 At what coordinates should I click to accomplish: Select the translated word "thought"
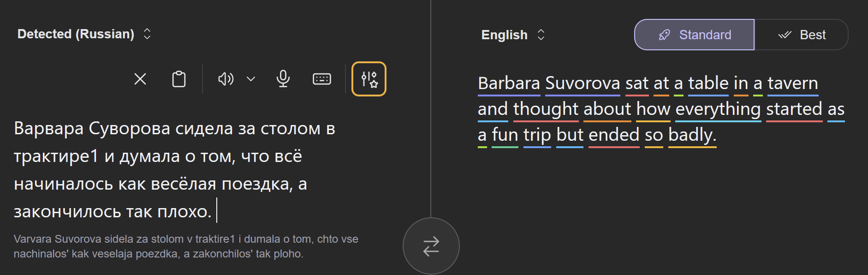pos(546,109)
